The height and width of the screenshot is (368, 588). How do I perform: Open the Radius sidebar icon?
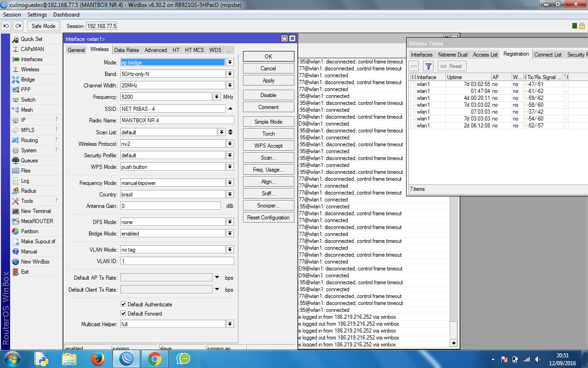pyautogui.click(x=16, y=191)
